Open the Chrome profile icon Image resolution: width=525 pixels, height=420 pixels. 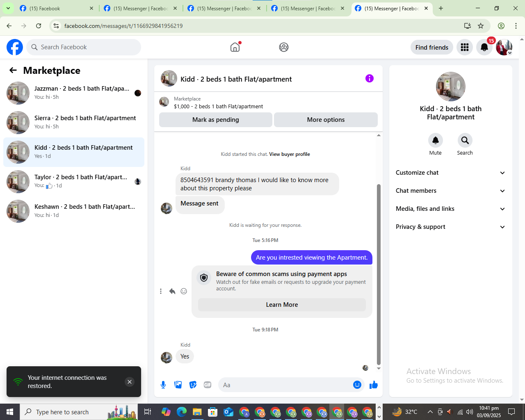[501, 26]
